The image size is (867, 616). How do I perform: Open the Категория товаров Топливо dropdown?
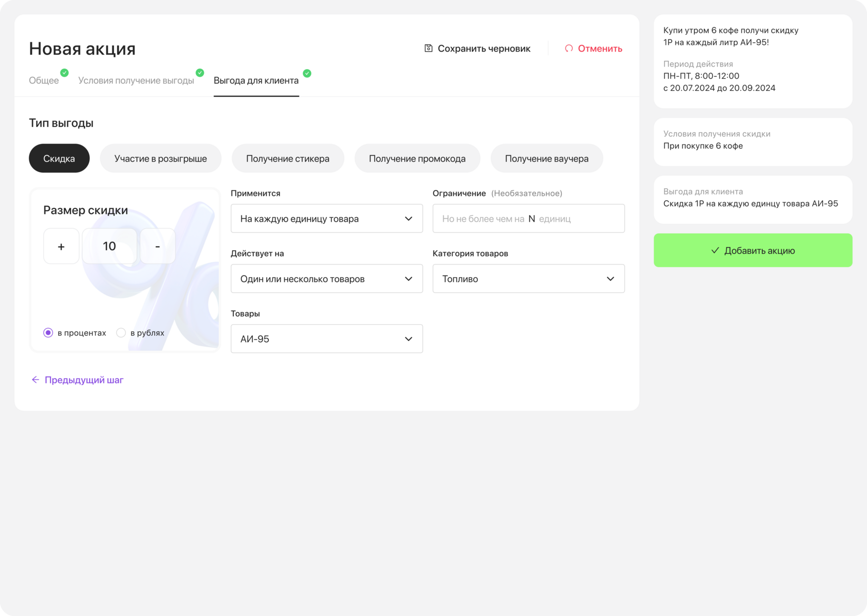click(528, 279)
